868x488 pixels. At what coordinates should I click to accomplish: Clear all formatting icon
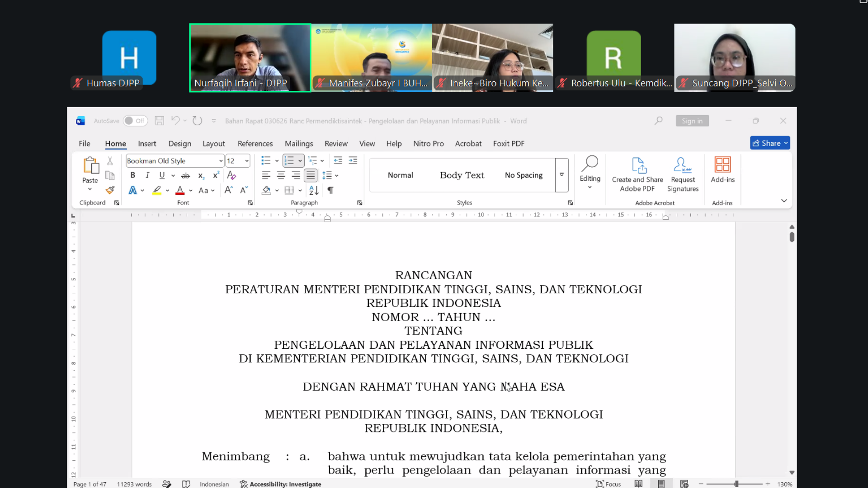[x=231, y=175]
